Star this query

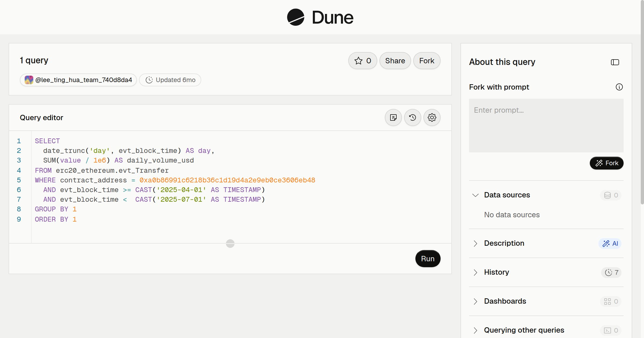pos(363,61)
